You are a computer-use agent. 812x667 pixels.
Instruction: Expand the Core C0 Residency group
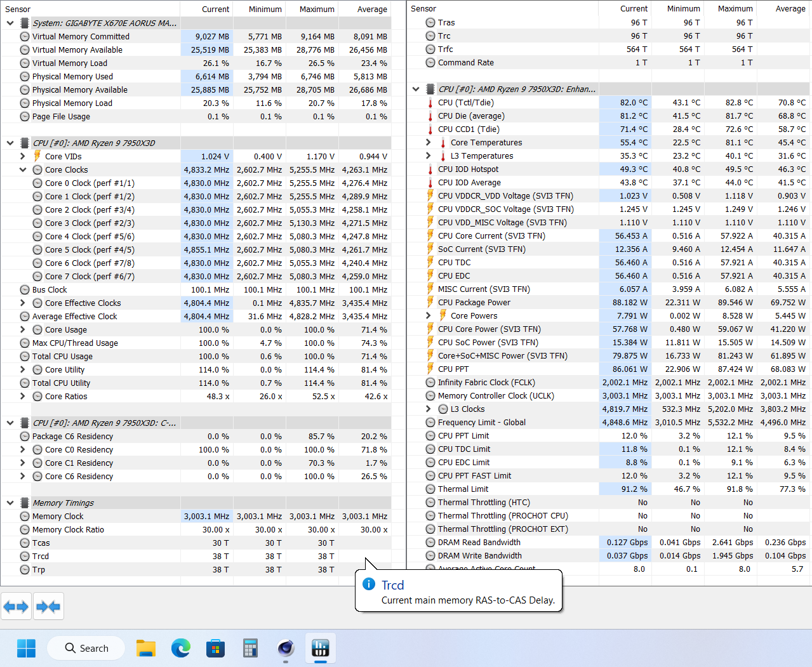point(23,449)
